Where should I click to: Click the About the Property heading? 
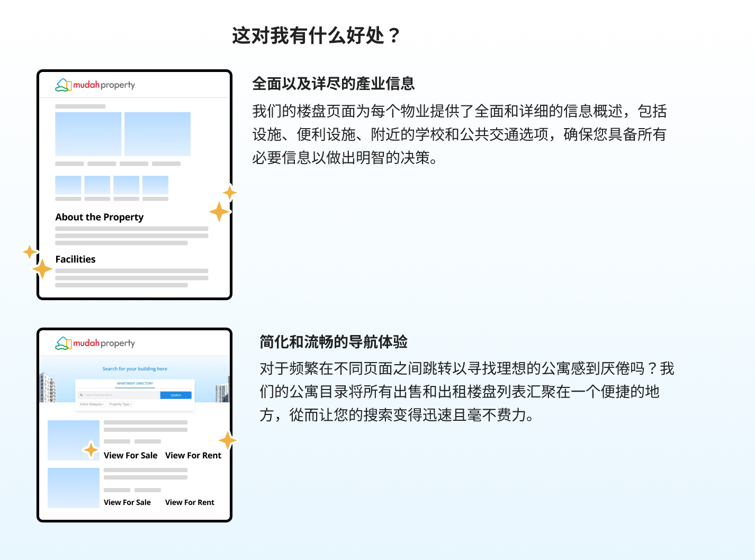(x=100, y=217)
